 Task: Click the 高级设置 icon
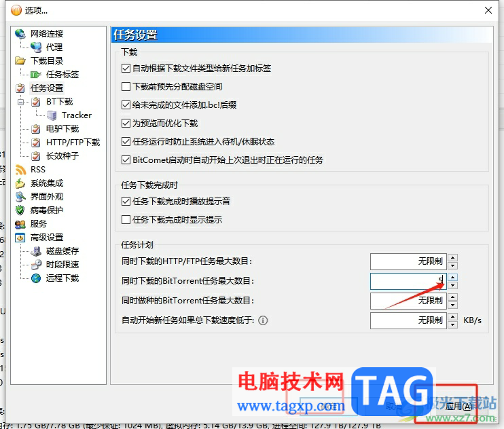point(20,238)
